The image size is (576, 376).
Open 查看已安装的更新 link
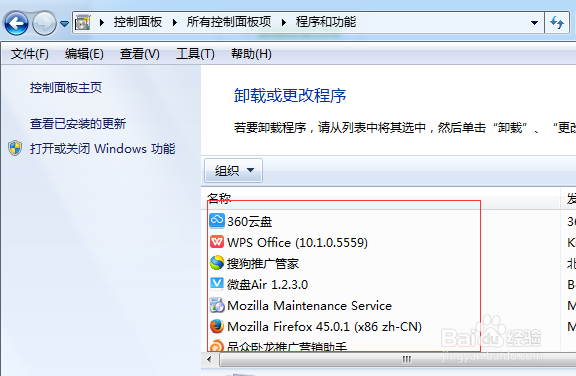(x=78, y=124)
